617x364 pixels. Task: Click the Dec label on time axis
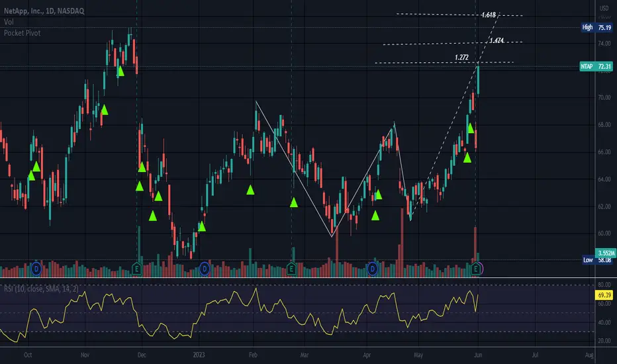coord(142,355)
